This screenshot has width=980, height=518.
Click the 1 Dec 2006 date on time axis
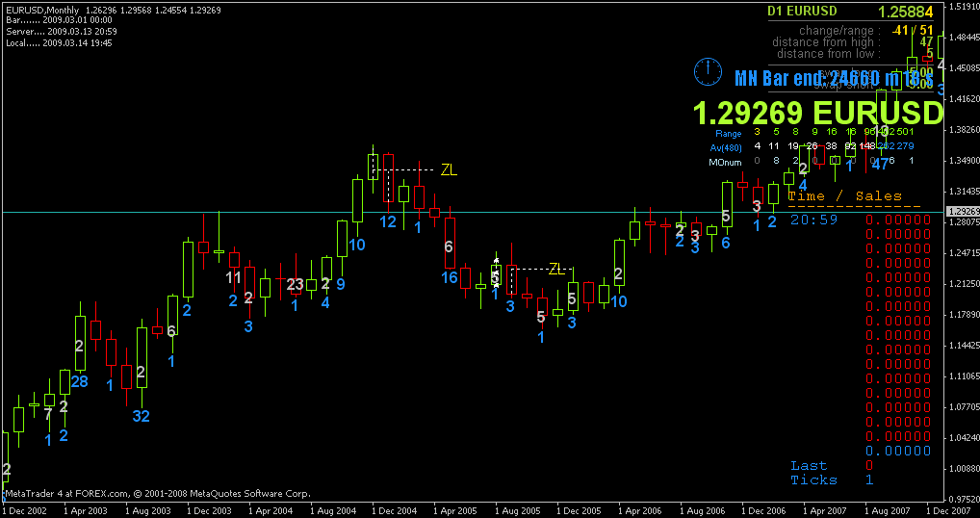pyautogui.click(x=765, y=510)
